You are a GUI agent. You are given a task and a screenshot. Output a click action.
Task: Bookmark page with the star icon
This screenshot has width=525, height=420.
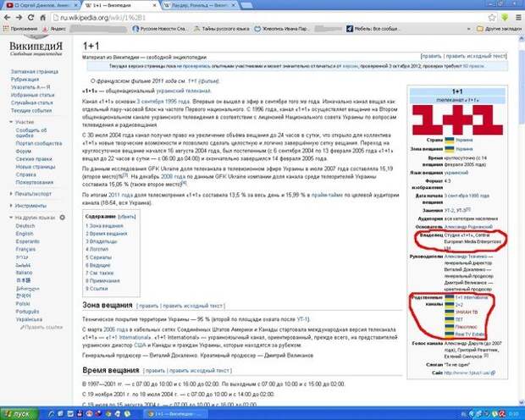(491, 18)
